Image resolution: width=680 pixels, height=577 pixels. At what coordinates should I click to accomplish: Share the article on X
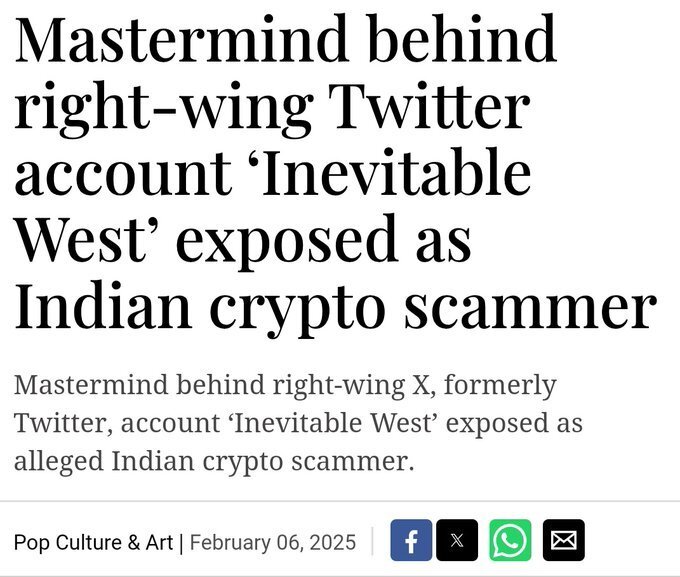click(x=457, y=540)
